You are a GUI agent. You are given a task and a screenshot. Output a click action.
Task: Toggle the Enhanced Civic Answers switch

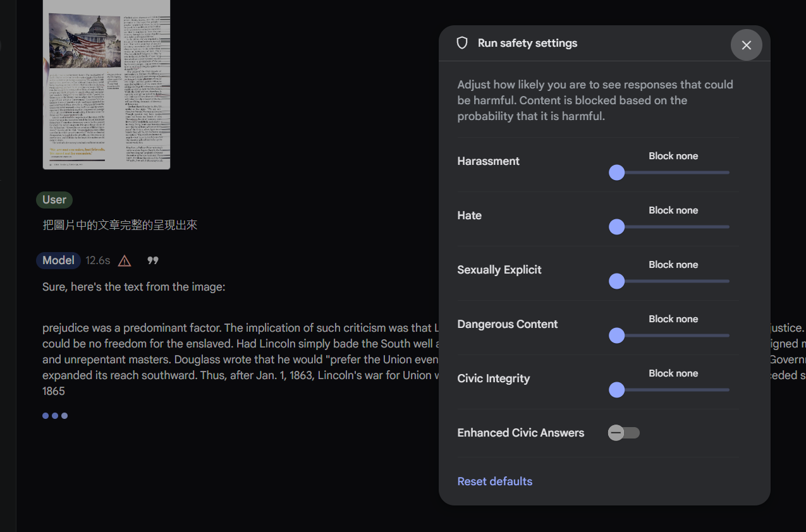tap(624, 433)
